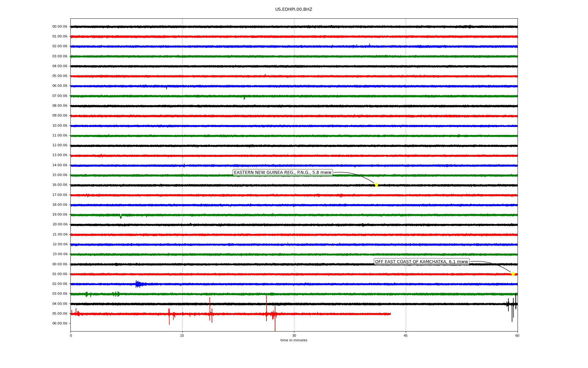Click the 09:00:06 row label
The width and height of the screenshot is (588, 368).
pos(60,116)
